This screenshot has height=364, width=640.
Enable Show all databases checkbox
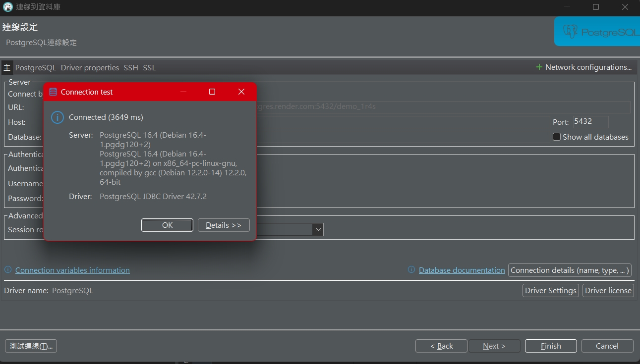557,137
